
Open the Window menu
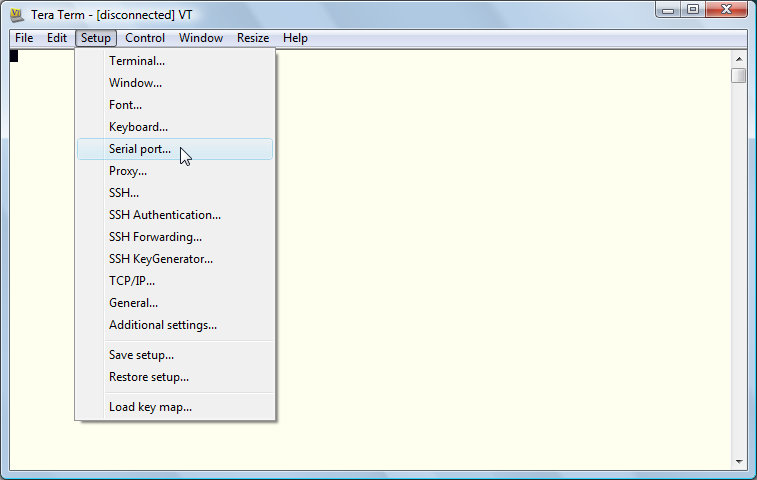[x=201, y=38]
